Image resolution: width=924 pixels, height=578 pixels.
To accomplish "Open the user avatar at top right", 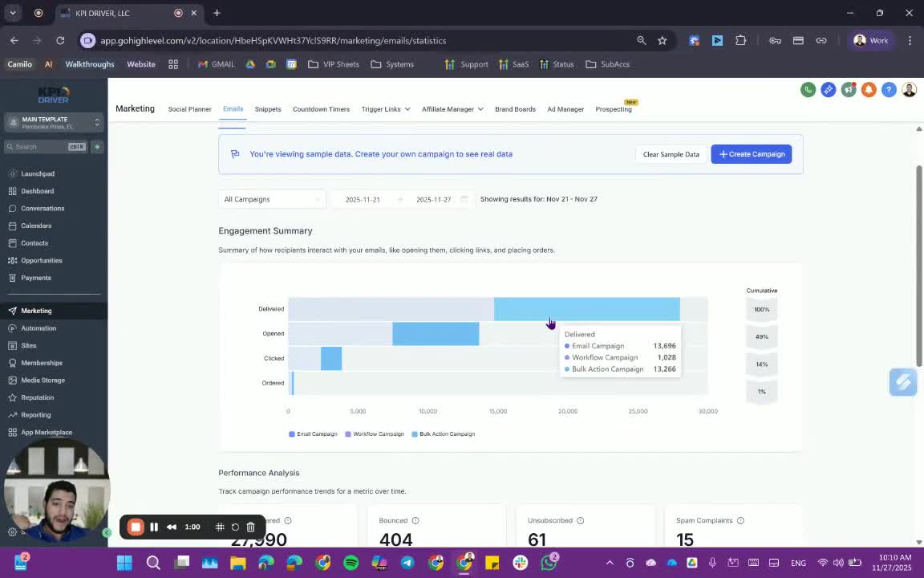I will [x=910, y=90].
